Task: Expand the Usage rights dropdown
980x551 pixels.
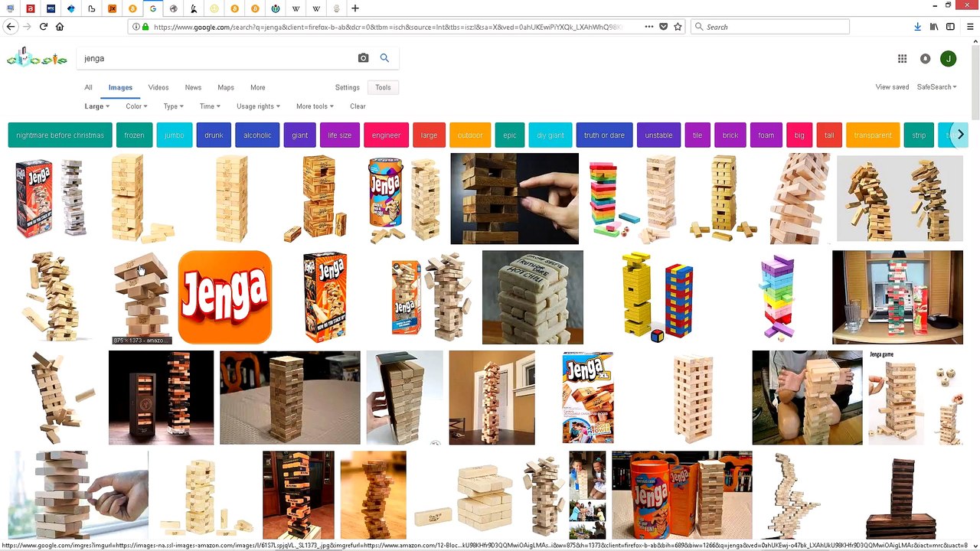Action: 258,106
